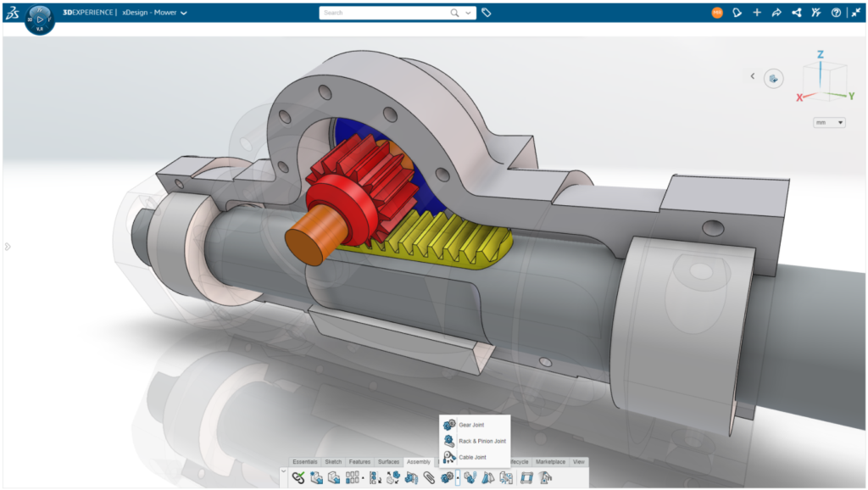Click the plus icon to add new content
Screen dimensions: 868x490
click(x=757, y=12)
